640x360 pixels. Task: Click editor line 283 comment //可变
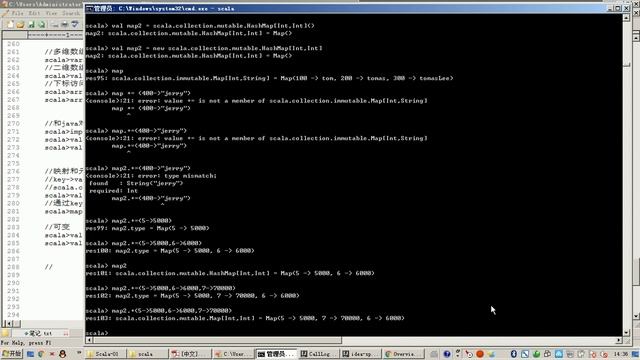click(57, 227)
